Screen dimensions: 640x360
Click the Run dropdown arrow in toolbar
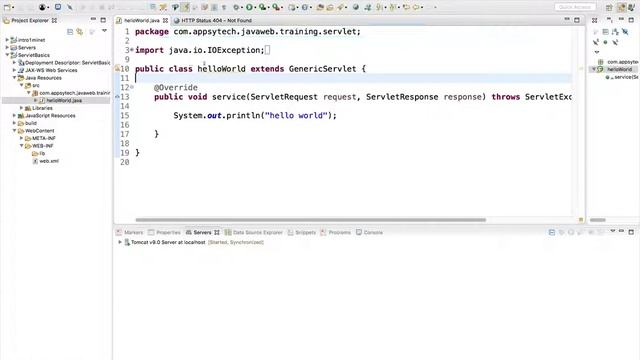click(255, 7)
